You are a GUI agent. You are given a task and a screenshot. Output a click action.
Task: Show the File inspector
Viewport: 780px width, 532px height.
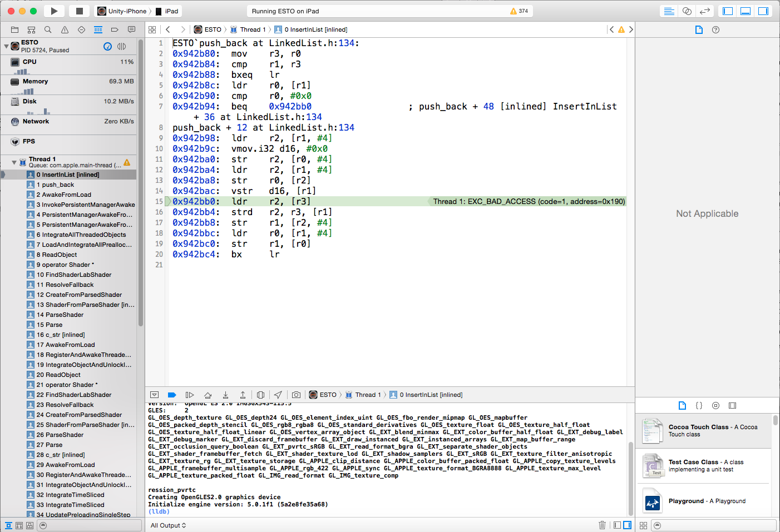[x=699, y=29]
